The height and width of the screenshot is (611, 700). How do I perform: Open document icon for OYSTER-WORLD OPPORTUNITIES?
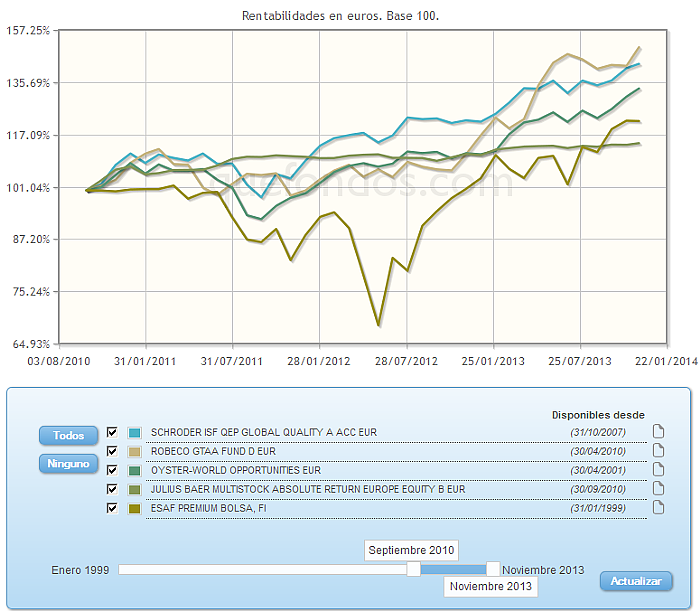coord(658,470)
